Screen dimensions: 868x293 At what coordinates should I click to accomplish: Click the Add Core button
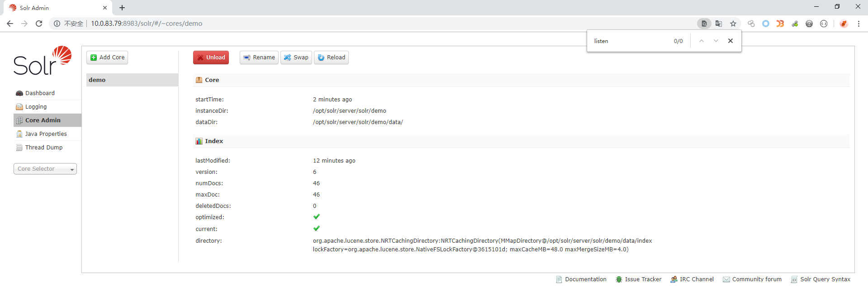[107, 58]
